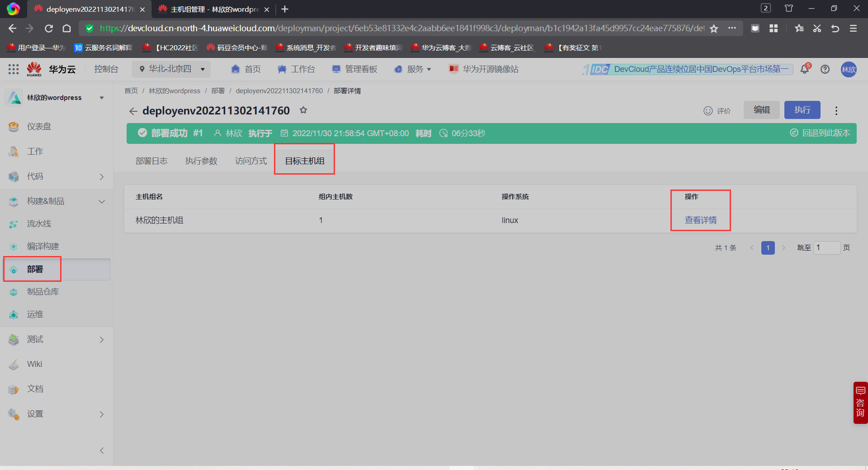Image resolution: width=868 pixels, height=470 pixels.
Task: Click the browser address bar URL
Action: point(401,28)
